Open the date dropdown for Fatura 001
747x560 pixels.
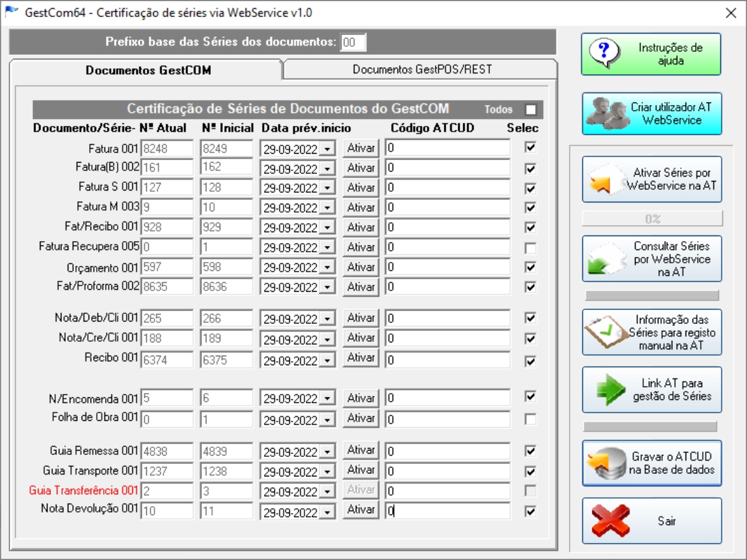click(x=328, y=149)
